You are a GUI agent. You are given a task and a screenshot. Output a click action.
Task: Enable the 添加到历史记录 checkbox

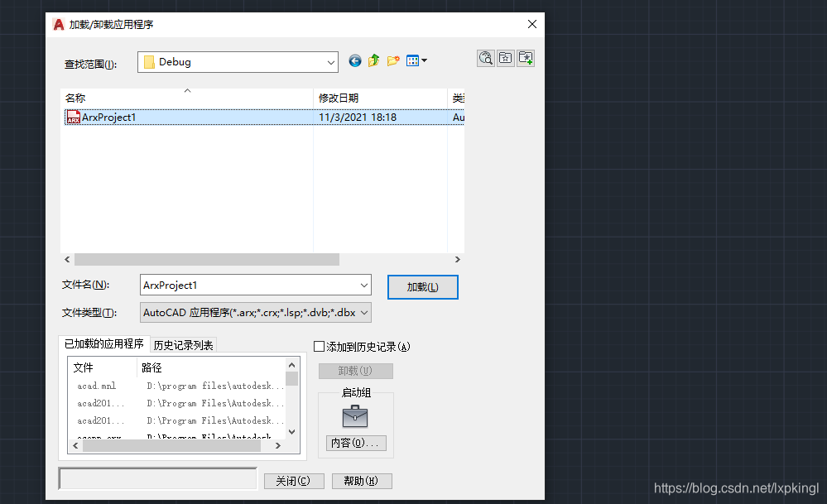coord(320,347)
